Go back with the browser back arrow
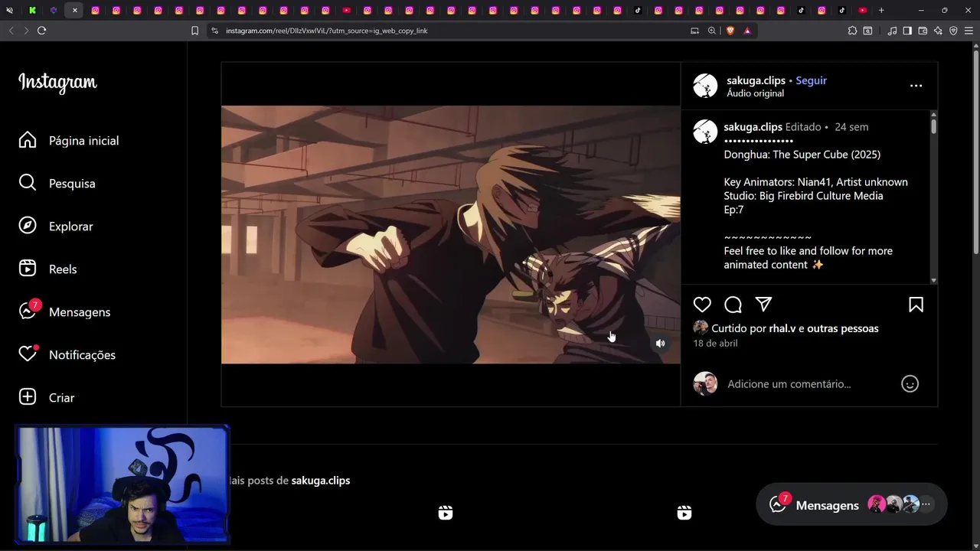This screenshot has height=551, width=980. click(x=11, y=31)
